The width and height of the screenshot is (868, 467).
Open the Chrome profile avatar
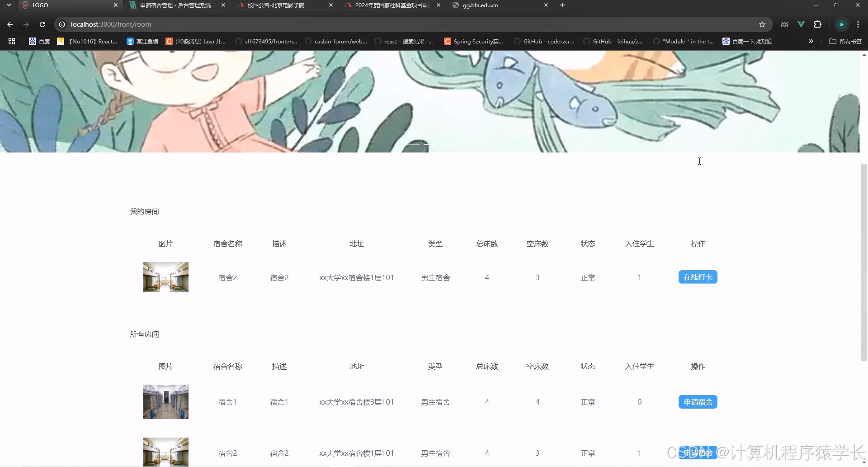click(842, 24)
